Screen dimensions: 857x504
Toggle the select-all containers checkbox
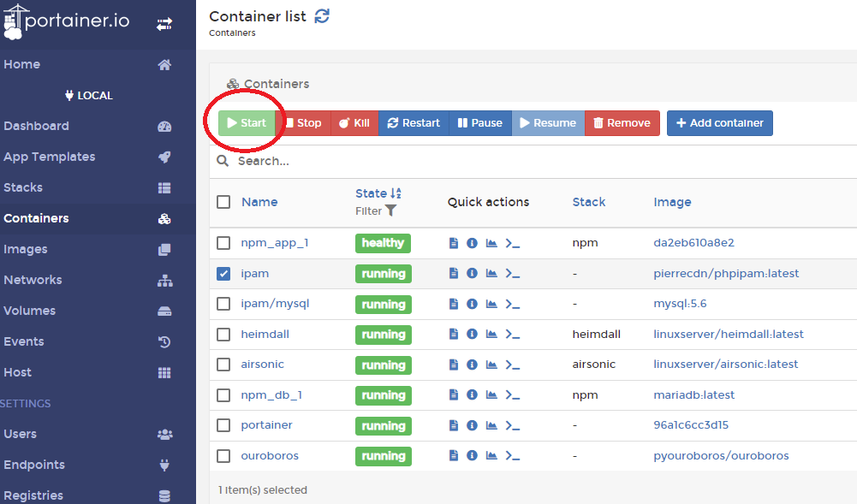[223, 202]
